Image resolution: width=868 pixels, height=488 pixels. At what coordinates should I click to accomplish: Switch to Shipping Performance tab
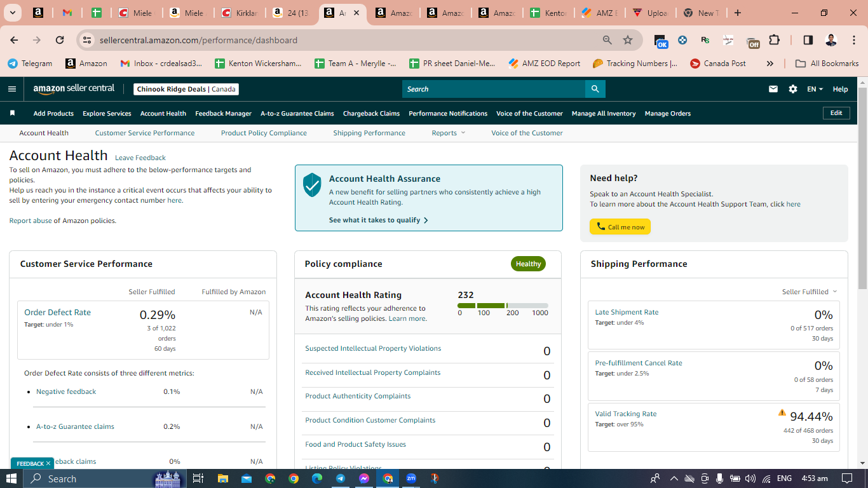[369, 133]
